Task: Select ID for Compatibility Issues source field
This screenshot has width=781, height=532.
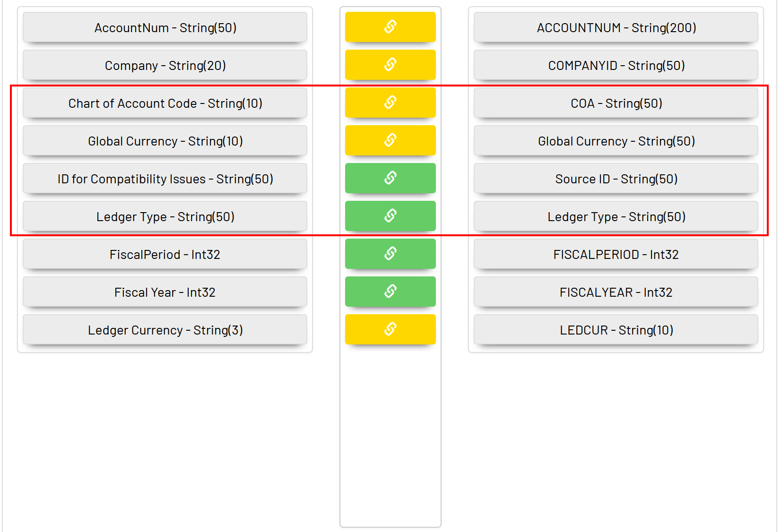Action: [165, 179]
